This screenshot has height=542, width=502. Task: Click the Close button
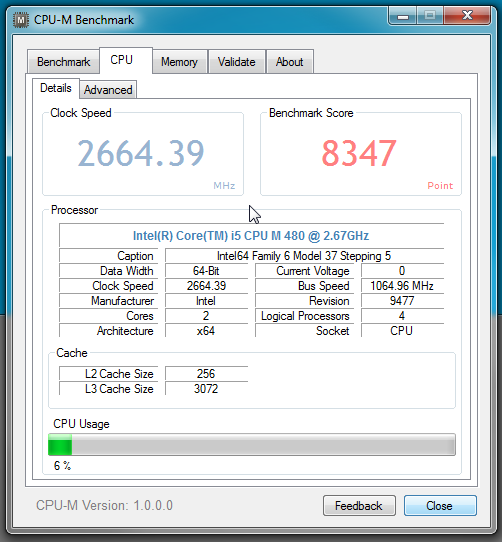pyautogui.click(x=440, y=506)
